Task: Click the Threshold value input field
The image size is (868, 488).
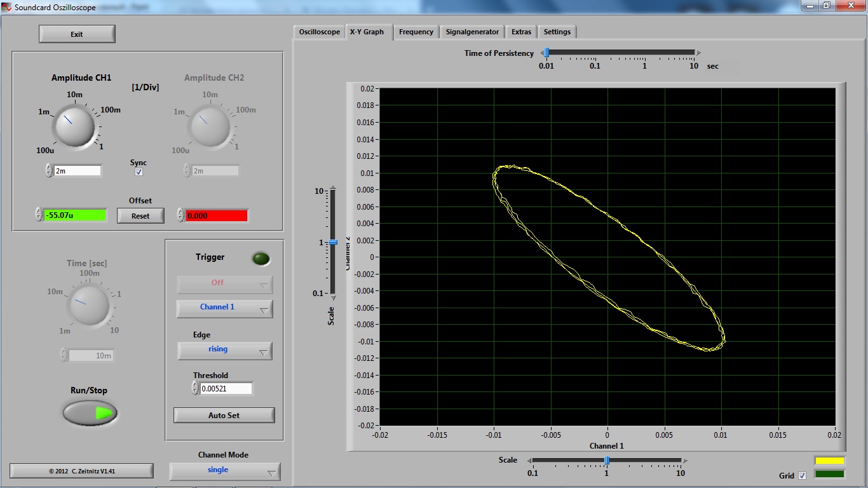Action: pyautogui.click(x=226, y=388)
